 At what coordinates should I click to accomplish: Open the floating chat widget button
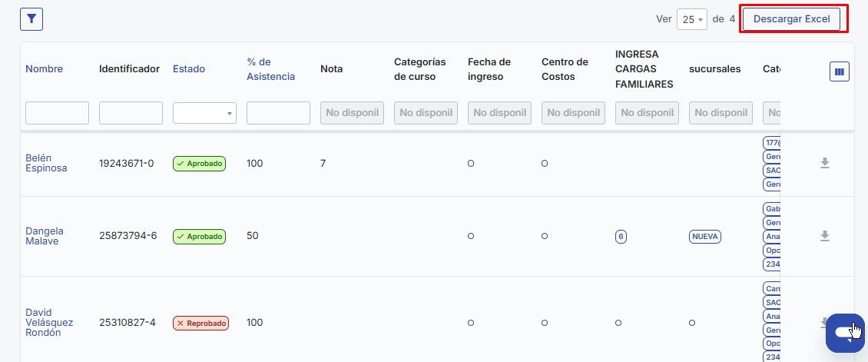coord(844,333)
